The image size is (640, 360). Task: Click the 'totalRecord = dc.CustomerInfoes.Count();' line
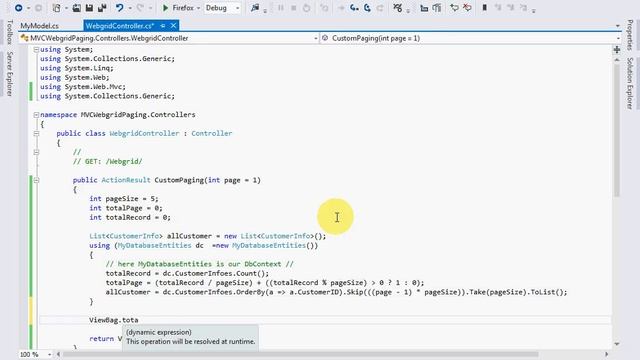[187, 273]
